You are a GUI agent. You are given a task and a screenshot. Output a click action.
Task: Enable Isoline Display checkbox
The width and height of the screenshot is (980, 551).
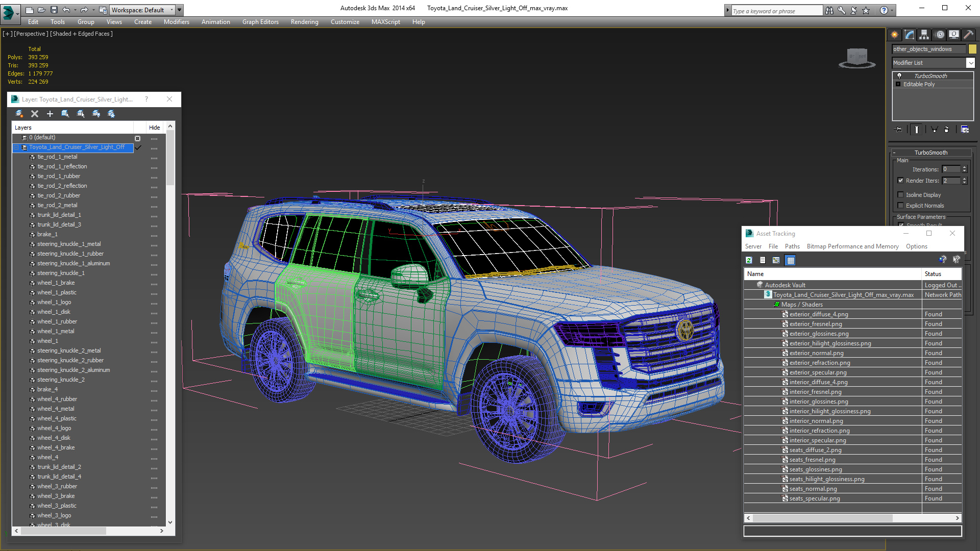click(900, 195)
